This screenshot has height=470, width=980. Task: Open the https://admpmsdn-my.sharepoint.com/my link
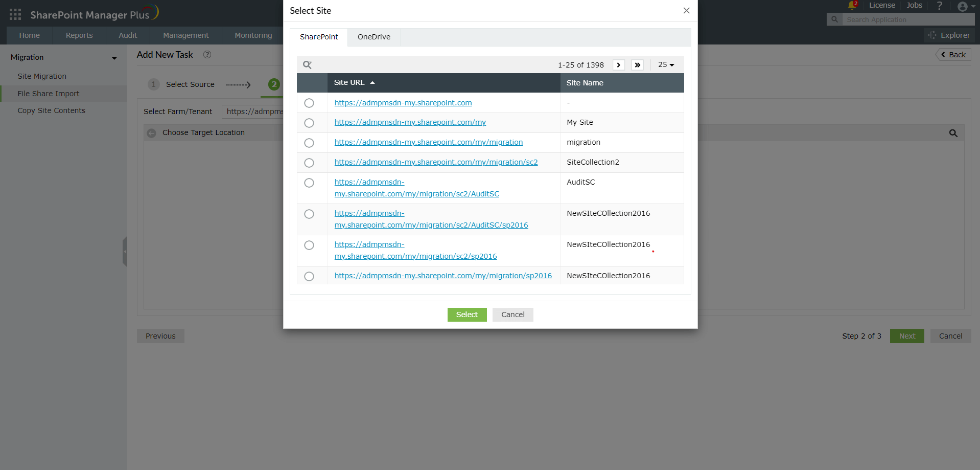410,122
